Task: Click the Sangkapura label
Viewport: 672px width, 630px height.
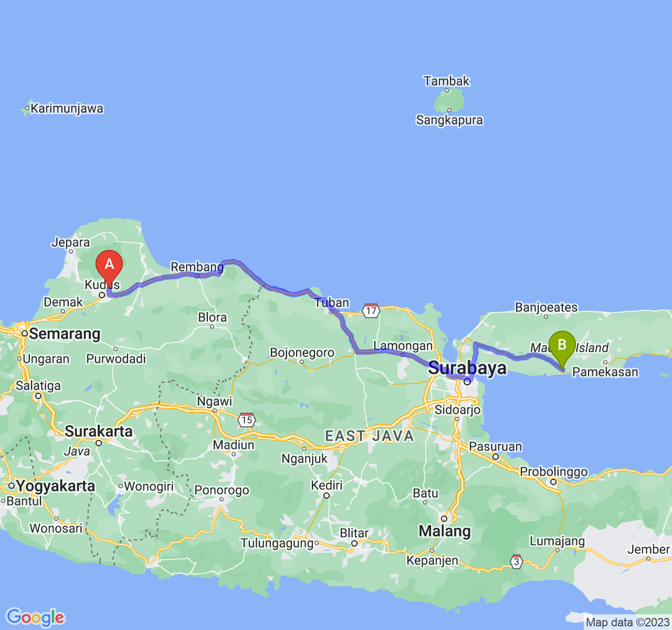Action: pyautogui.click(x=449, y=120)
